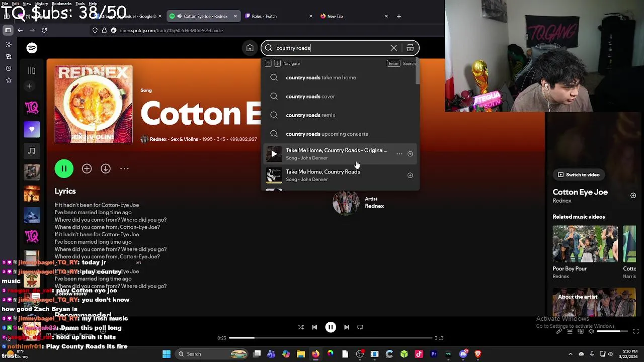This screenshot has width=644, height=362.
Task: Seek within the song progress bar
Action: pos(330,338)
